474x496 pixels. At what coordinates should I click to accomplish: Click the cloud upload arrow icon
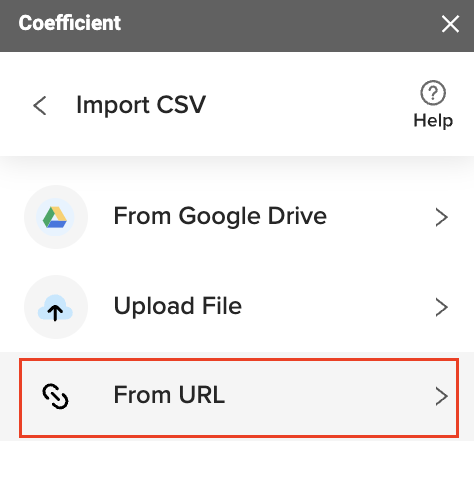(55, 308)
